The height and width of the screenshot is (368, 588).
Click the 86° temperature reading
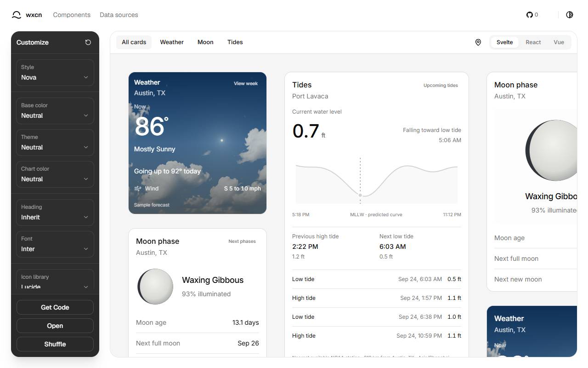[x=152, y=126]
